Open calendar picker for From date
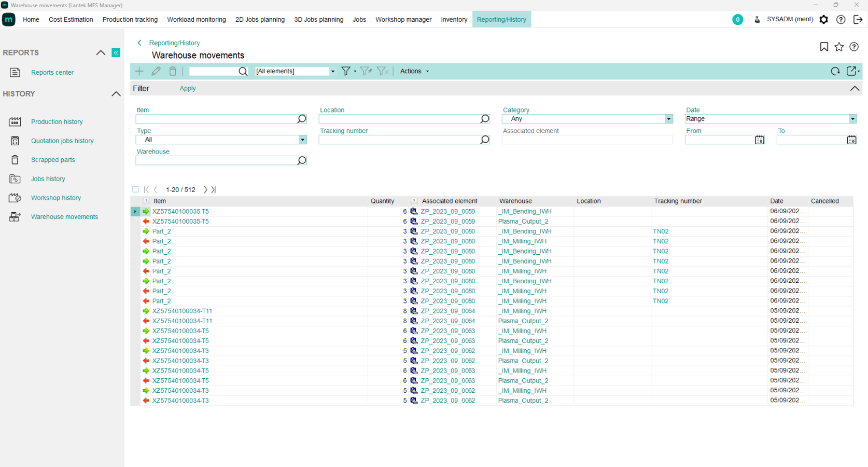Image resolution: width=868 pixels, height=467 pixels. [759, 140]
